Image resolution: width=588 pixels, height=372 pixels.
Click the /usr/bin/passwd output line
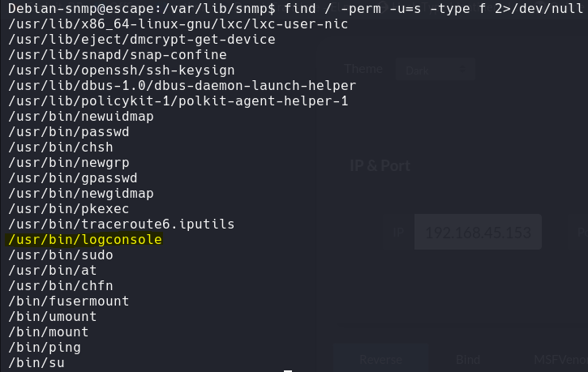69,132
